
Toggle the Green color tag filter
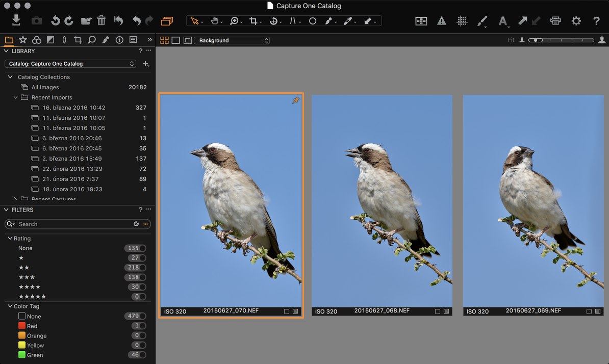click(x=142, y=355)
